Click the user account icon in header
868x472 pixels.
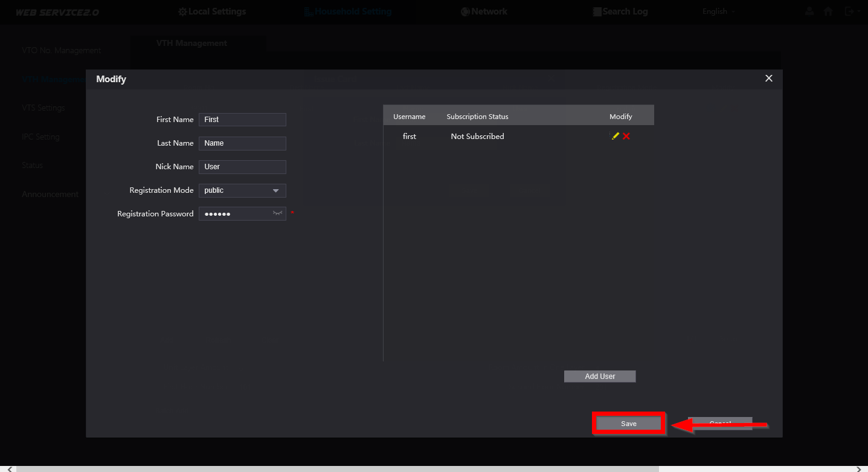coord(809,11)
